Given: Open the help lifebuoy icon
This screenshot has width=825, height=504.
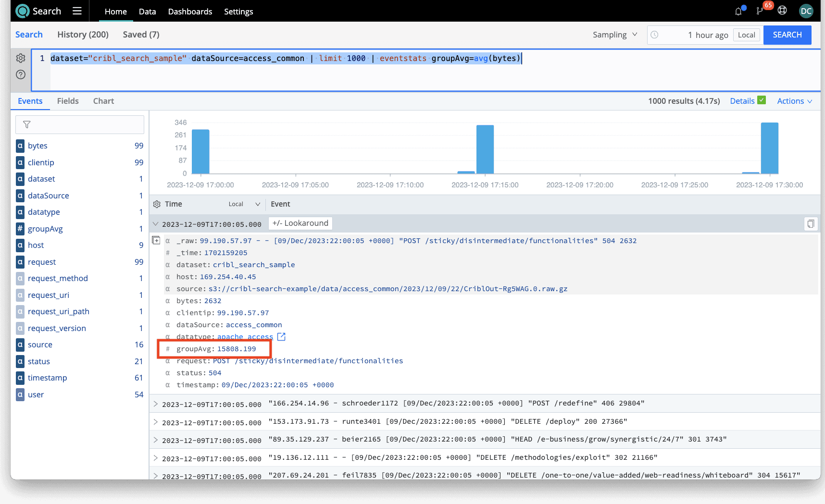Looking at the screenshot, I should [782, 11].
